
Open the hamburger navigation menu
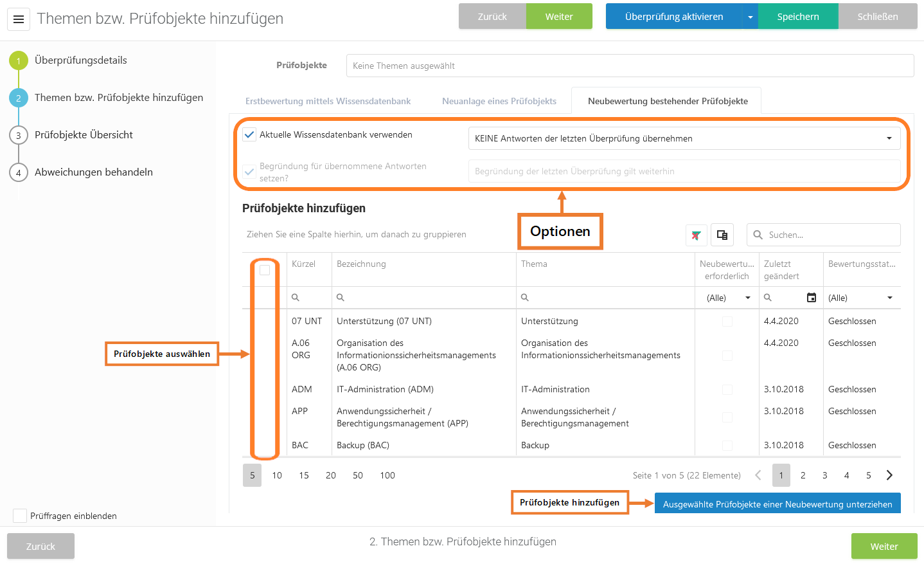19,19
